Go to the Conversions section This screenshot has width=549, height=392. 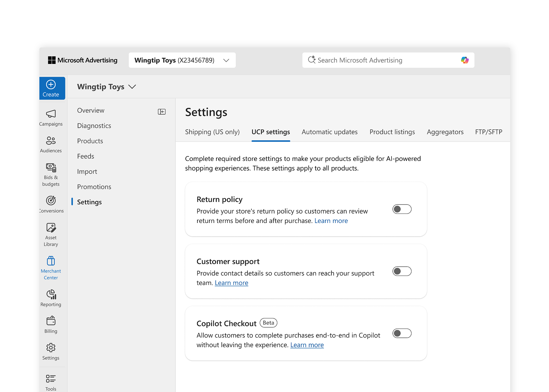(51, 203)
